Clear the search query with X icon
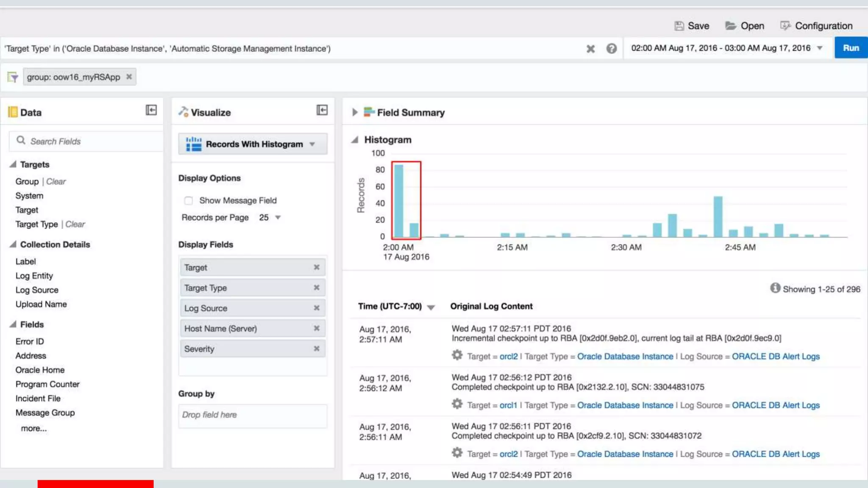 [x=590, y=49]
